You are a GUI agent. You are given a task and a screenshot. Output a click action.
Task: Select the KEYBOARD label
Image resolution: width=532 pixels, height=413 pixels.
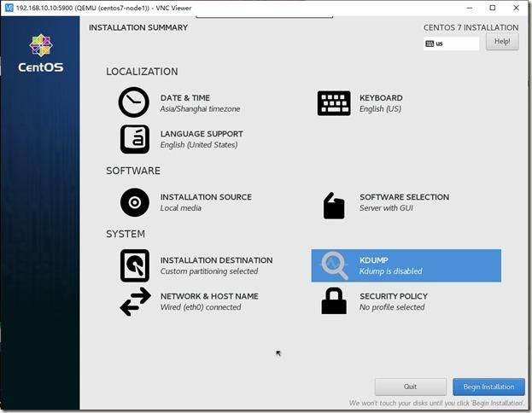381,98
